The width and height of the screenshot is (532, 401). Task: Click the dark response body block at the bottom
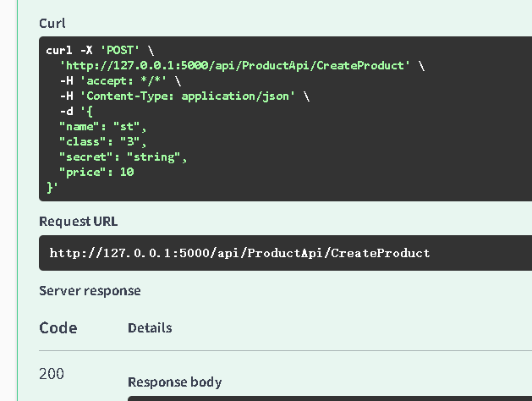(x=329, y=398)
